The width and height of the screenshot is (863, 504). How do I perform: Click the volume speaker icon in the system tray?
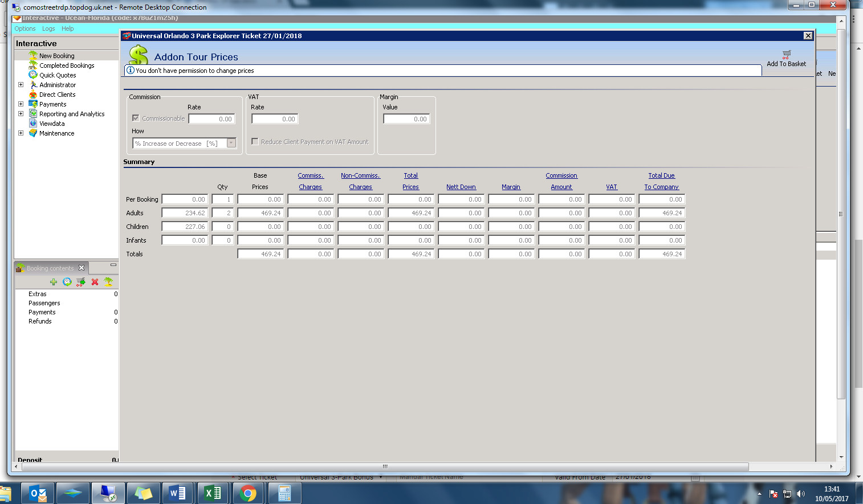pos(801,494)
